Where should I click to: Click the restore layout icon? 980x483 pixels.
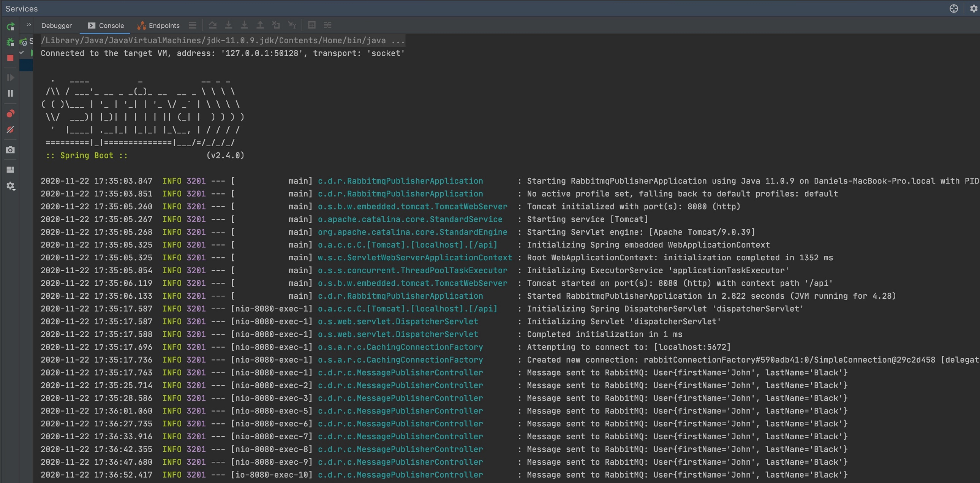(10, 170)
